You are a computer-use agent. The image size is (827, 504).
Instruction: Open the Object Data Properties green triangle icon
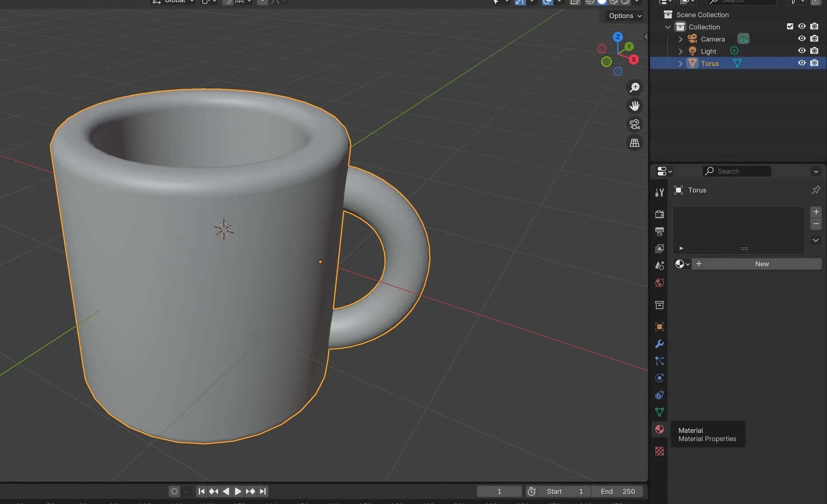[x=659, y=412]
